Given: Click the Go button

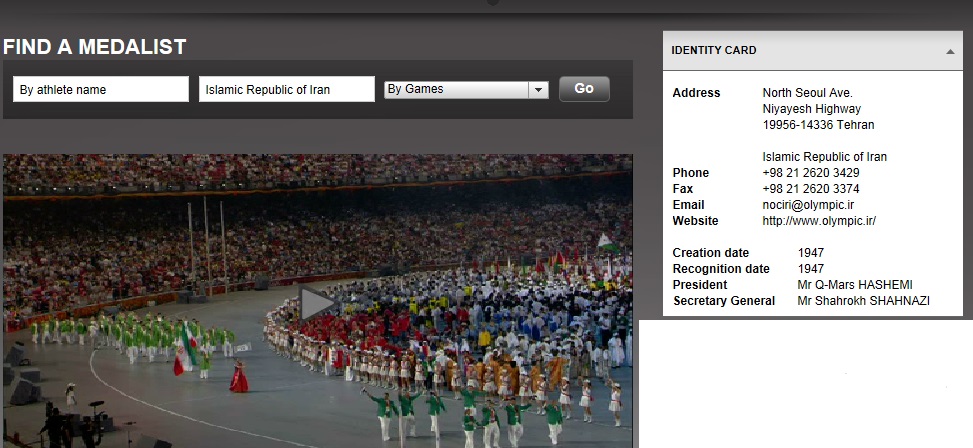Looking at the screenshot, I should tap(584, 89).
